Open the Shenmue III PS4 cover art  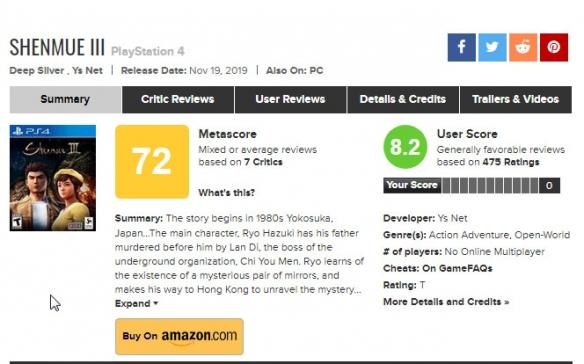coord(53,178)
